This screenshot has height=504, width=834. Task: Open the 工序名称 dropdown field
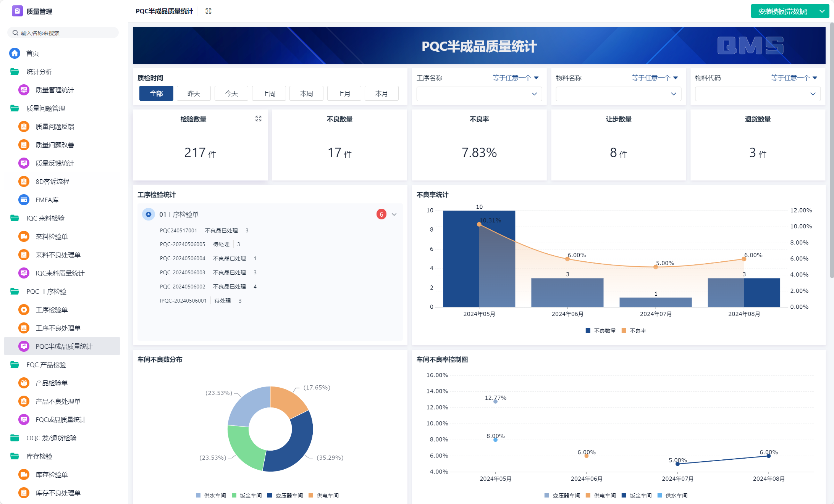pyautogui.click(x=479, y=94)
